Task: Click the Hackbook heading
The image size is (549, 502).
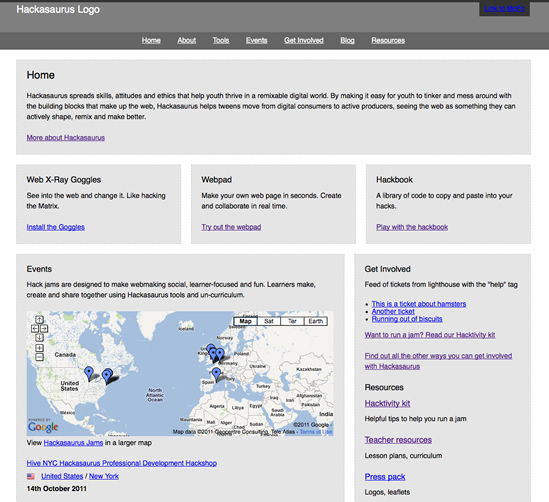Action: [394, 180]
